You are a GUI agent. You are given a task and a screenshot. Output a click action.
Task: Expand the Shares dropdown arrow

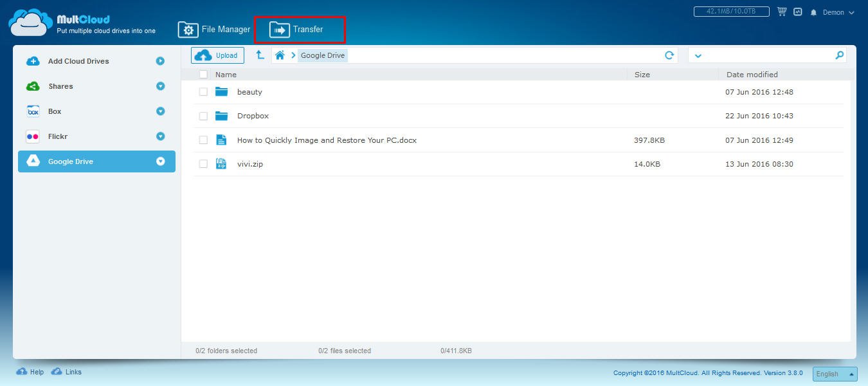[160, 86]
